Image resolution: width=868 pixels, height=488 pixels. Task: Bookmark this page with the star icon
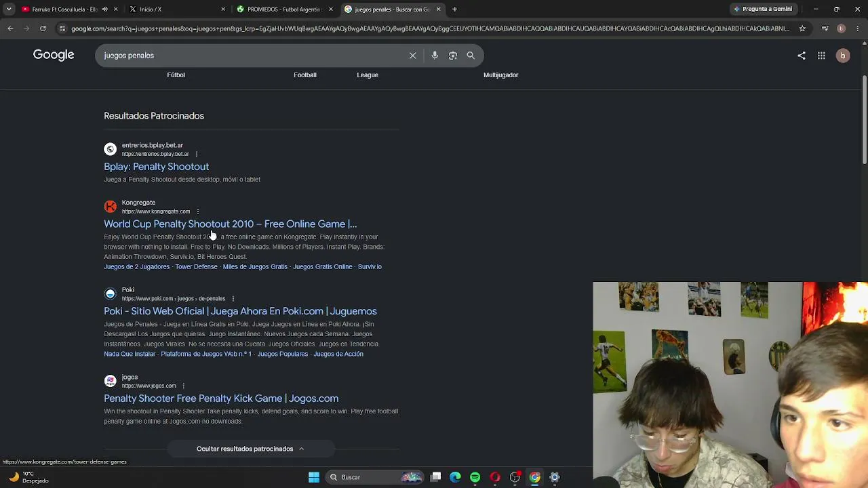pos(802,28)
